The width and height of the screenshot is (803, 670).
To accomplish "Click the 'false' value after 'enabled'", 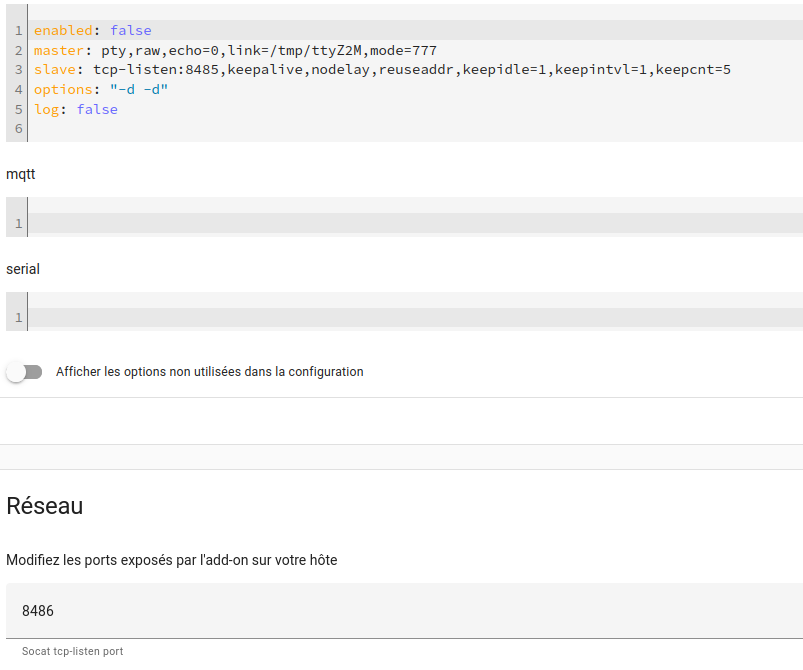I will (130, 31).
